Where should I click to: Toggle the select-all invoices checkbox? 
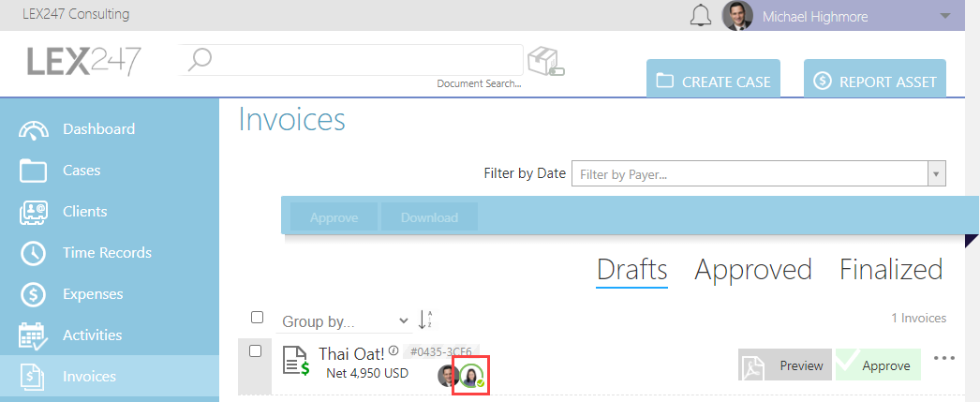pos(257,318)
